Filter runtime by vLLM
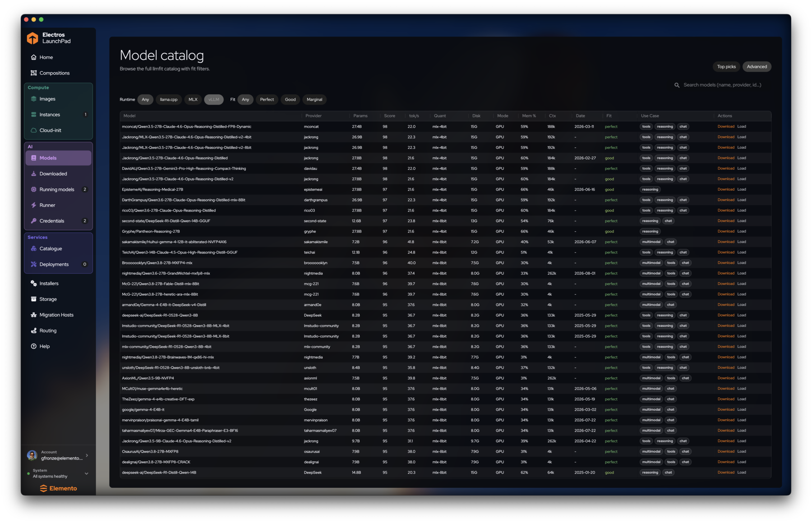 [214, 100]
